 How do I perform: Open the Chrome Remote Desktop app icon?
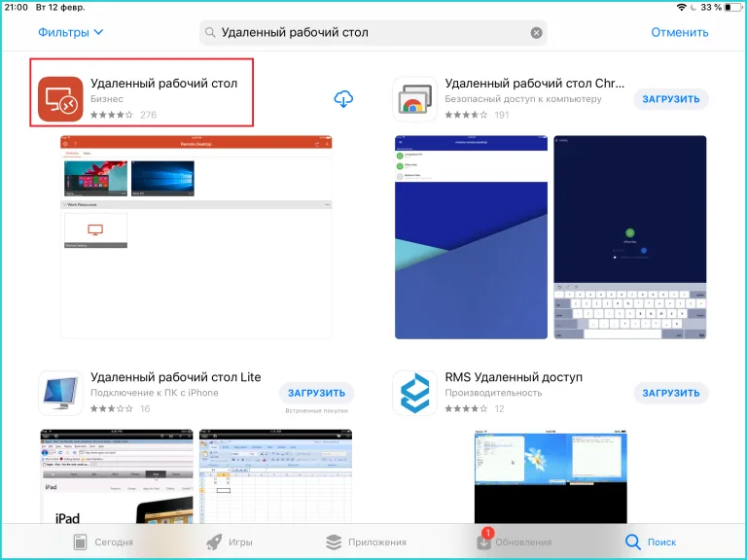(x=415, y=98)
